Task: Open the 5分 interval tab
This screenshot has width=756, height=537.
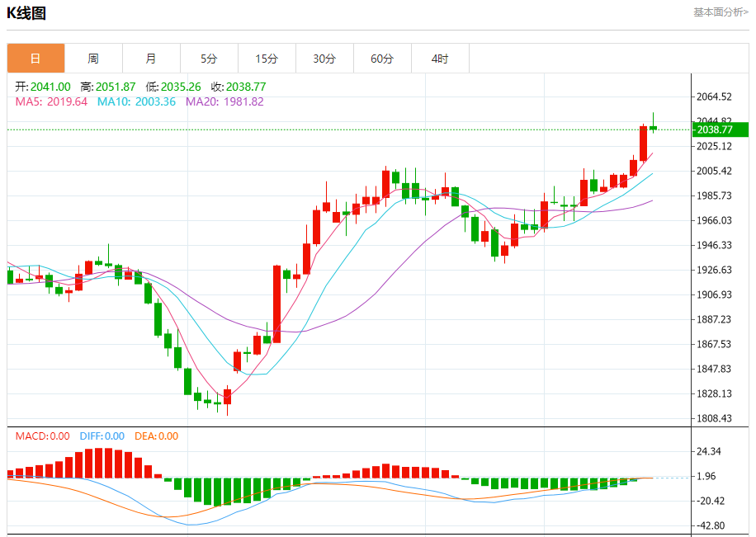Action: pos(210,59)
